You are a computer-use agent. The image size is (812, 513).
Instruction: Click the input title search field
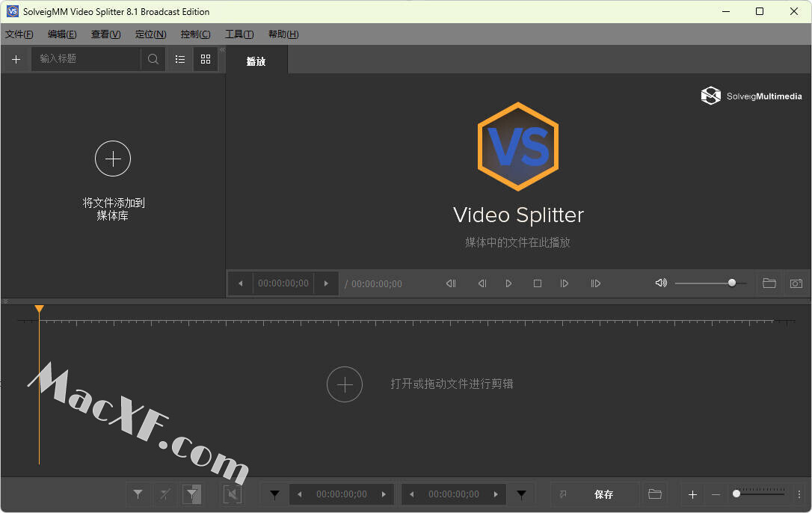pos(87,59)
